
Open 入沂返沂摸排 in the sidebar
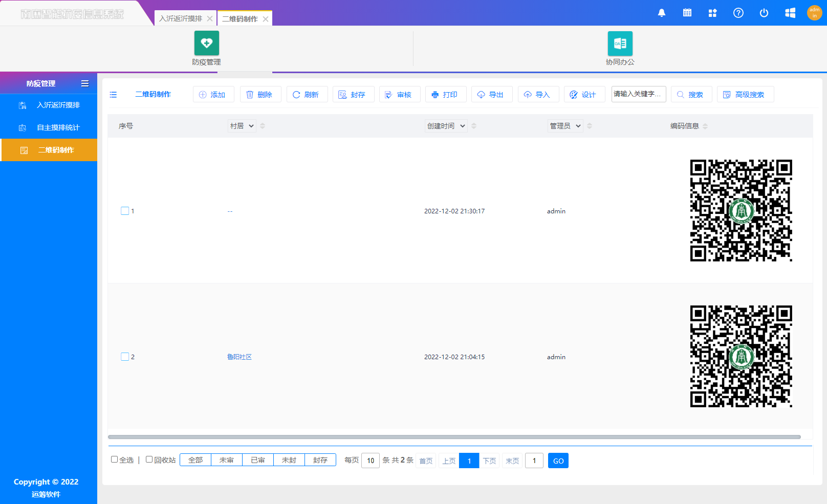(49, 105)
